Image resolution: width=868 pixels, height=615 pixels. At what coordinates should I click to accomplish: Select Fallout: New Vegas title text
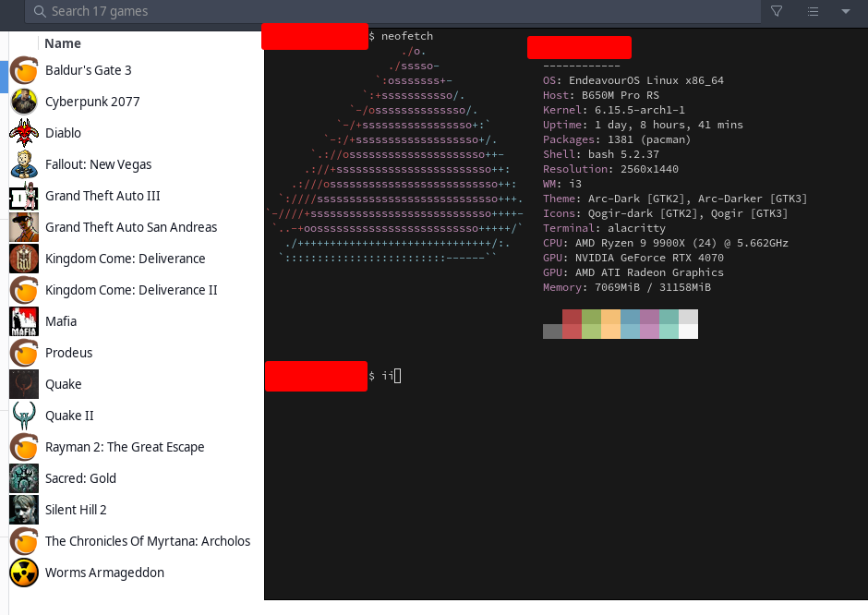98,164
